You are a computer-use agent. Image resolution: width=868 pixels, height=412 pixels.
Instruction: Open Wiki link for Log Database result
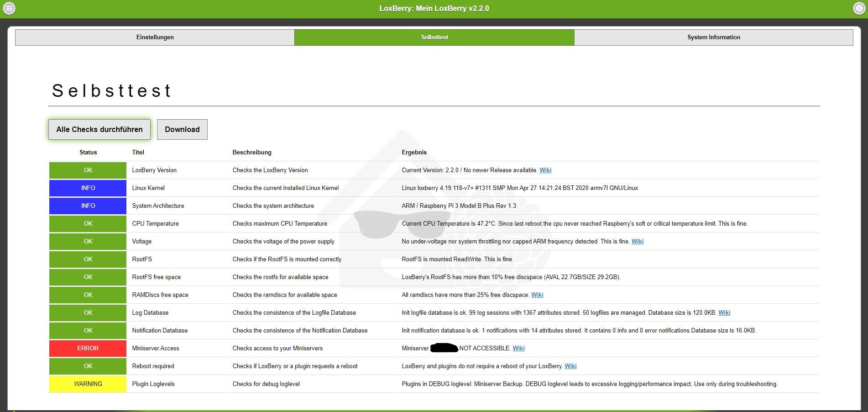pos(724,313)
